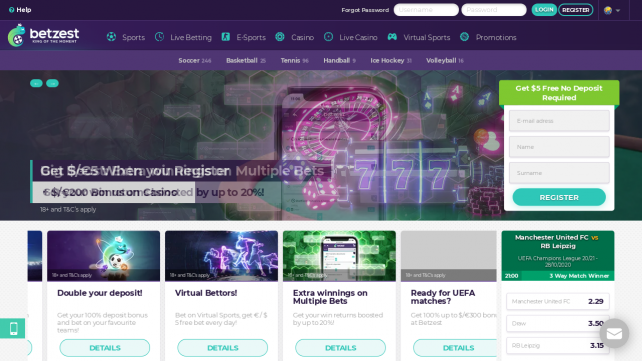The height and width of the screenshot is (361, 642).
Task: Click the Promotions badge icon
Action: click(x=464, y=37)
